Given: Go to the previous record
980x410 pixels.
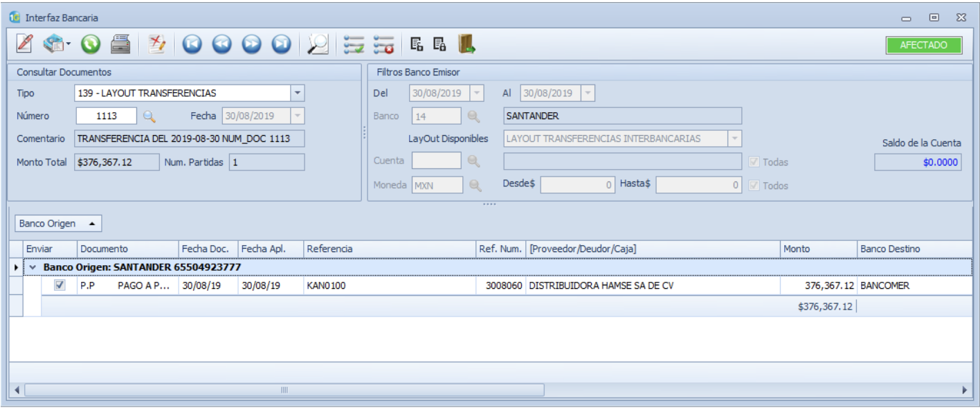Looking at the screenshot, I should (x=222, y=45).
